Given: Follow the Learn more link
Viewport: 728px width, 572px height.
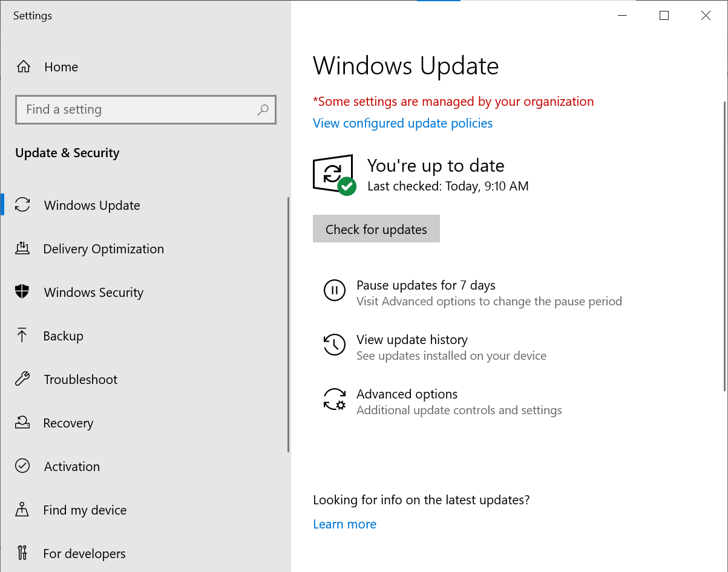Looking at the screenshot, I should tap(344, 524).
